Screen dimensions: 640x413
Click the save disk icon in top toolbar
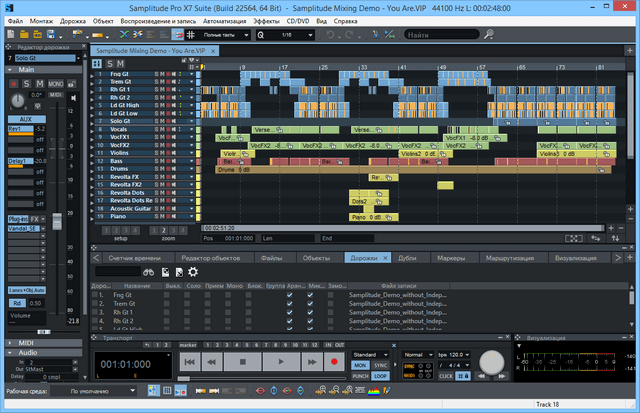49,34
